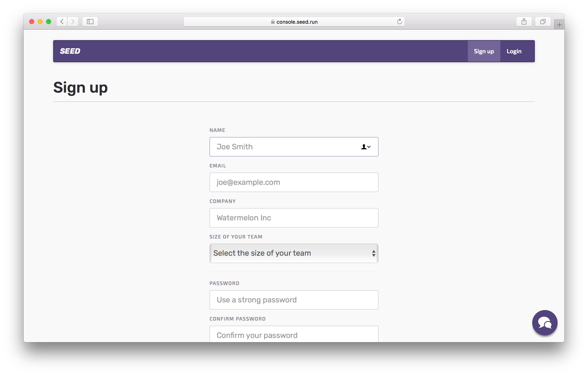This screenshot has width=588, height=376.
Task: Toggle the Safari sidebar icon
Action: 90,22
